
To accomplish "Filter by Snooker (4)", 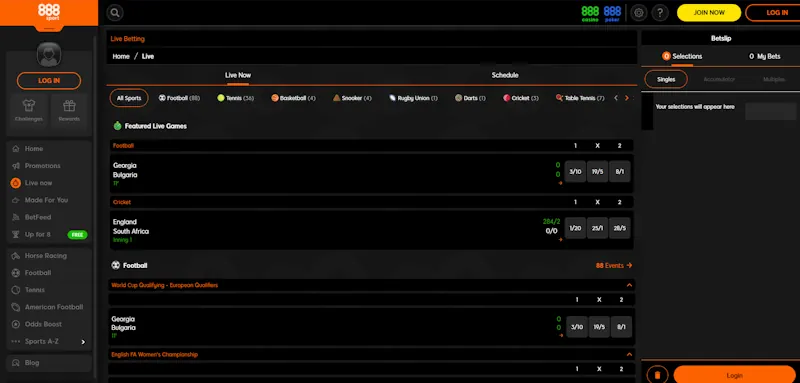I will pyautogui.click(x=352, y=98).
